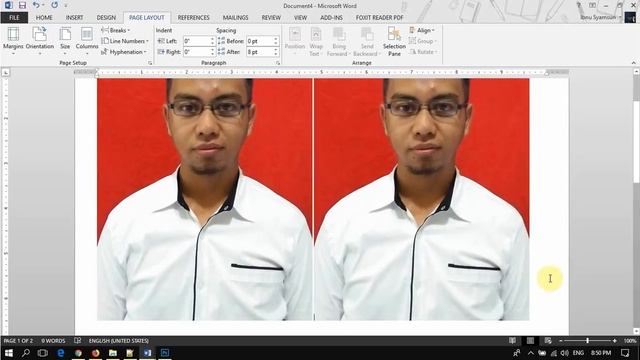
Task: Click the Indent Left value field
Action: pos(196,41)
